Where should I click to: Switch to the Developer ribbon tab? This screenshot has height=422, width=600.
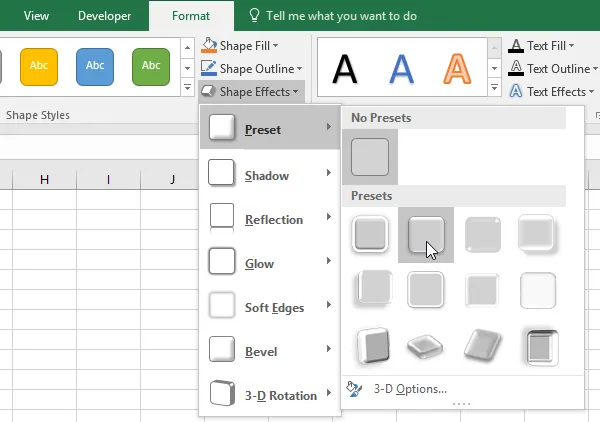pos(104,16)
